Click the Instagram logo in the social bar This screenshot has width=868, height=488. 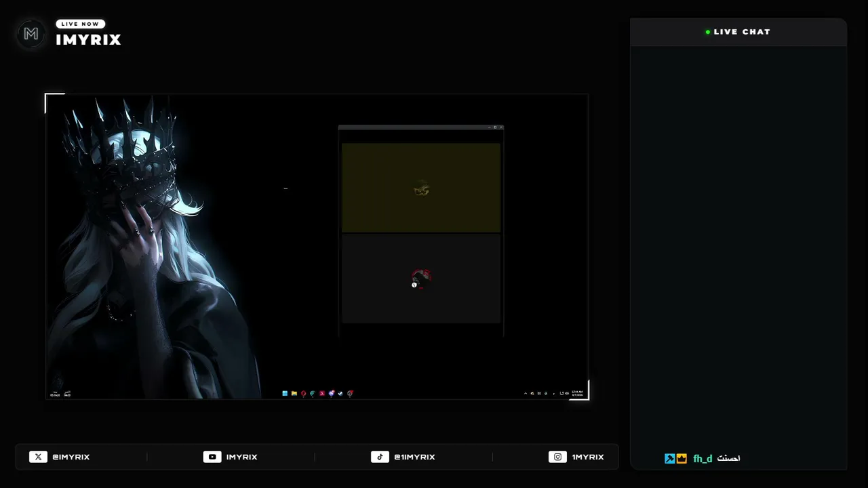click(x=557, y=457)
